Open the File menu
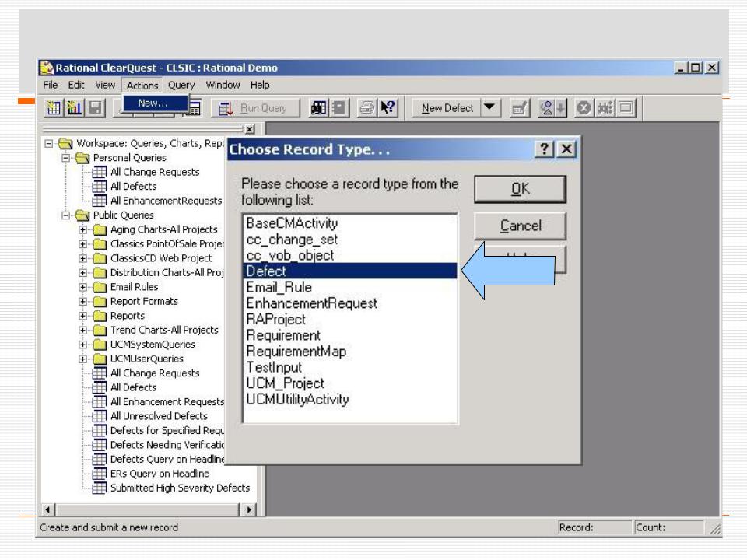 coord(50,86)
